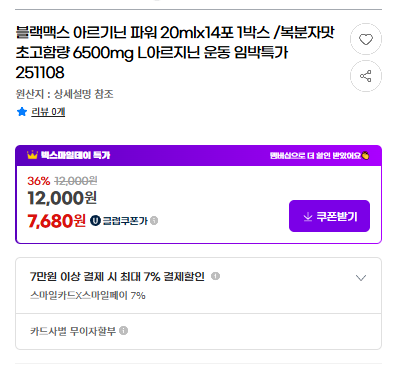
Task: Expand the 7% 결제할인 details chevron
Action: pyautogui.click(x=361, y=278)
